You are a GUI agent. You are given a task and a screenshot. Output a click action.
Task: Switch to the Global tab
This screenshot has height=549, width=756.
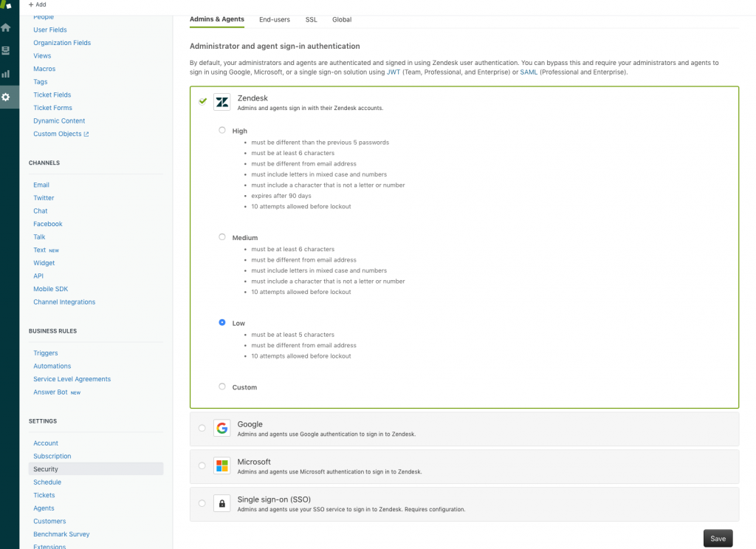click(341, 20)
